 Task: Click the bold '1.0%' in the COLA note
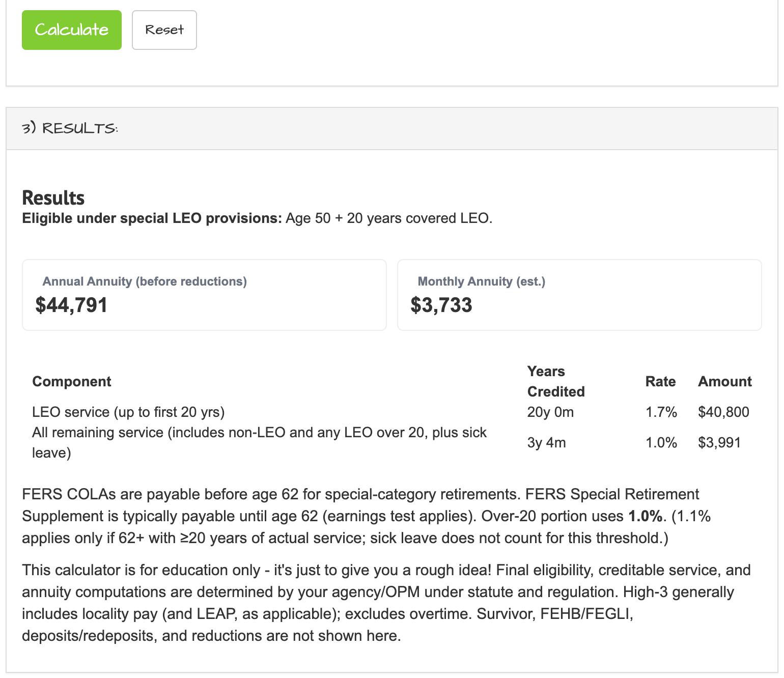coord(646,516)
